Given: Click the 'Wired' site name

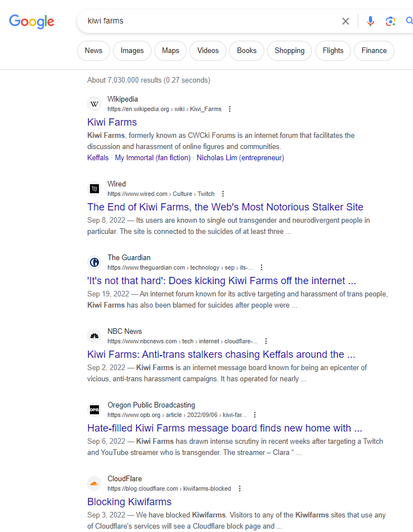Looking at the screenshot, I should [116, 184].
